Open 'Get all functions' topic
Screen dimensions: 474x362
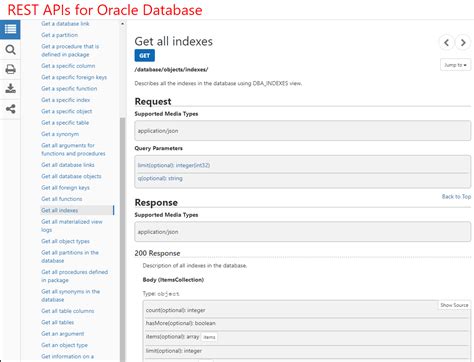62,199
